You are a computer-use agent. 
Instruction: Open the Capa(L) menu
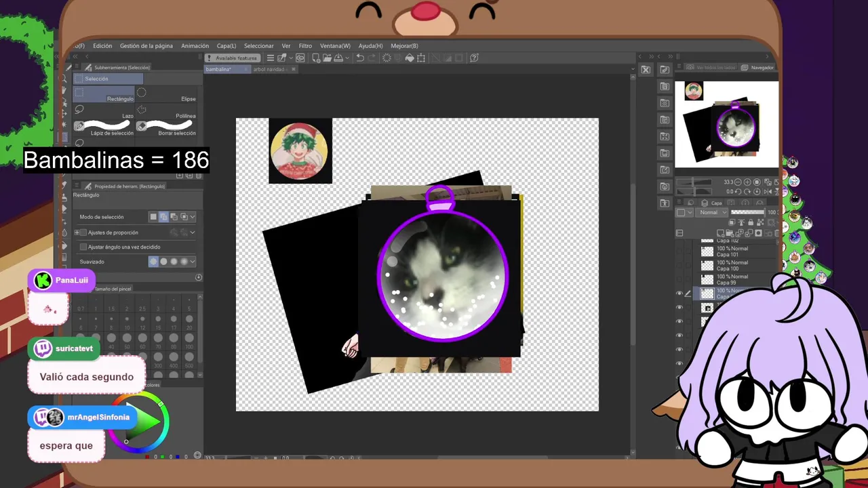226,46
